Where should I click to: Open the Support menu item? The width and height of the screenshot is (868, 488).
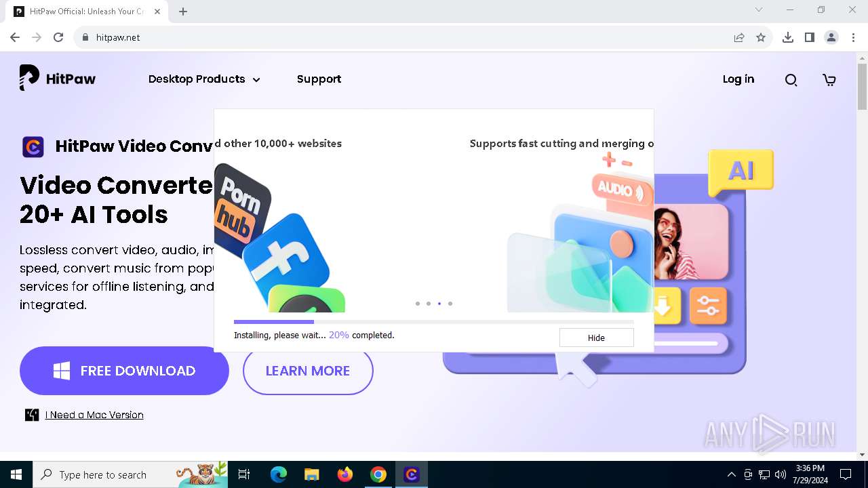pyautogui.click(x=319, y=79)
